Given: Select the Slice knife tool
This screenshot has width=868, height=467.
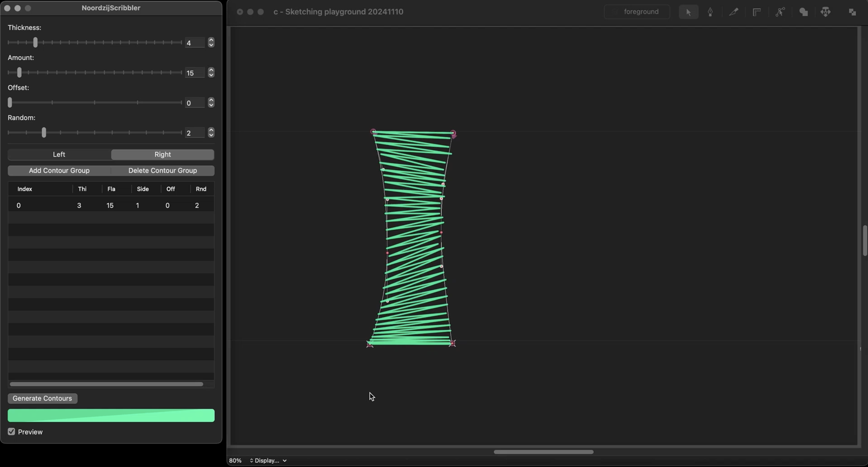Looking at the screenshot, I should pyautogui.click(x=733, y=12).
